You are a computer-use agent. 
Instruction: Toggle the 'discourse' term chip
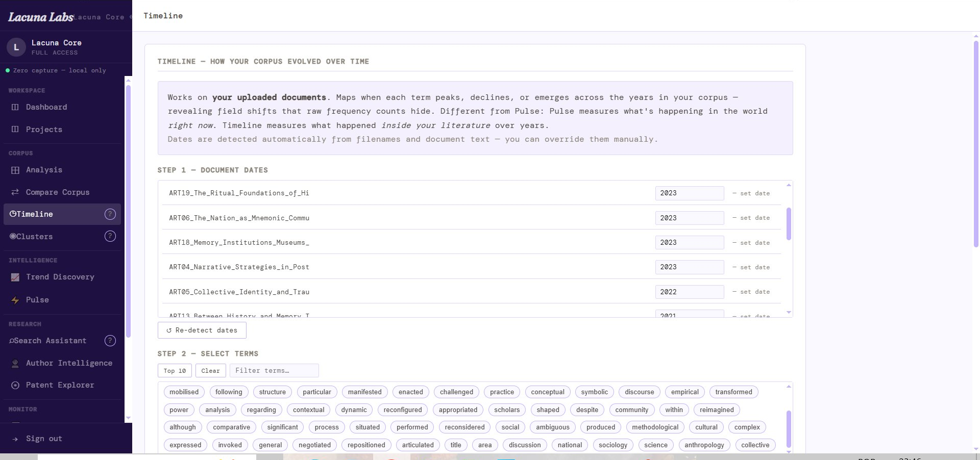click(639, 392)
